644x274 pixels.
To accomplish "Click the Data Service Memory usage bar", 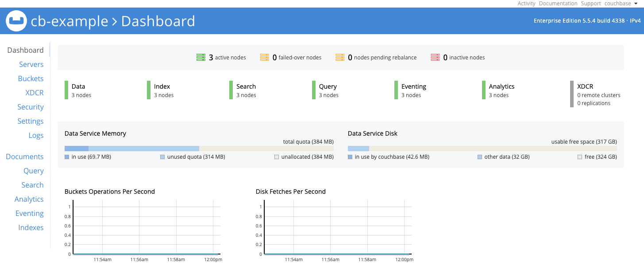I will pos(199,149).
